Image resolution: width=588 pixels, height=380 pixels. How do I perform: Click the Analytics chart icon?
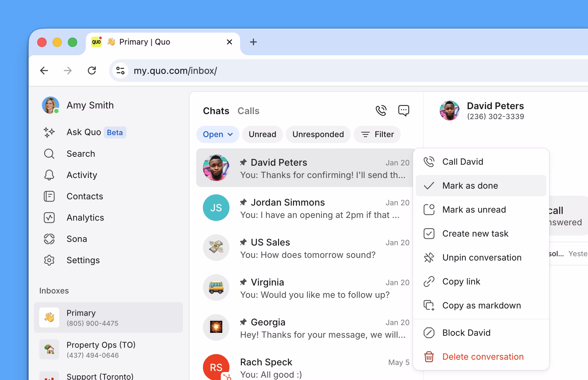coord(49,218)
